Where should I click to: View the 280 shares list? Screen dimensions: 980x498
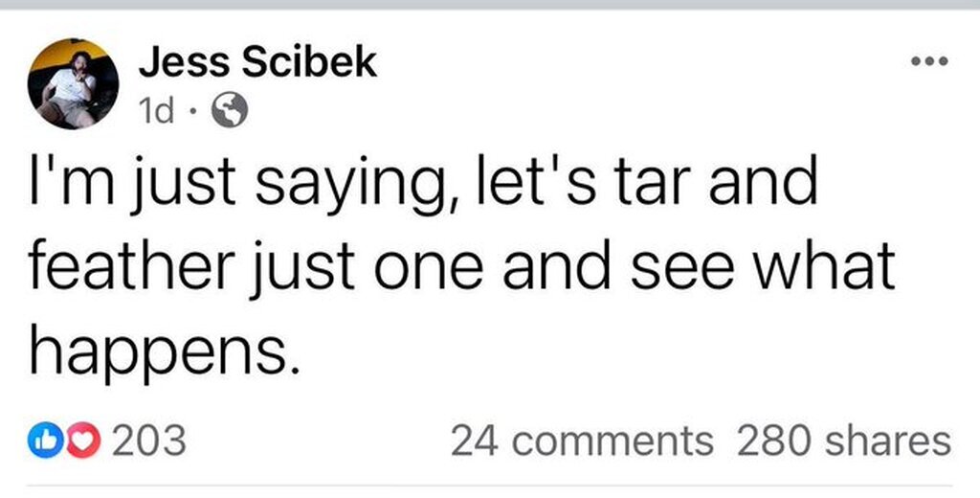pyautogui.click(x=844, y=441)
